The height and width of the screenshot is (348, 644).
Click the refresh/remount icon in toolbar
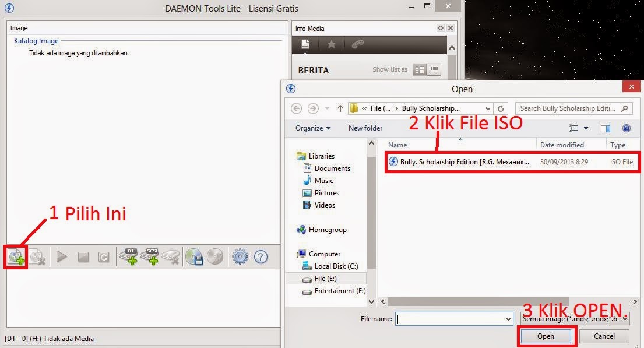(104, 258)
